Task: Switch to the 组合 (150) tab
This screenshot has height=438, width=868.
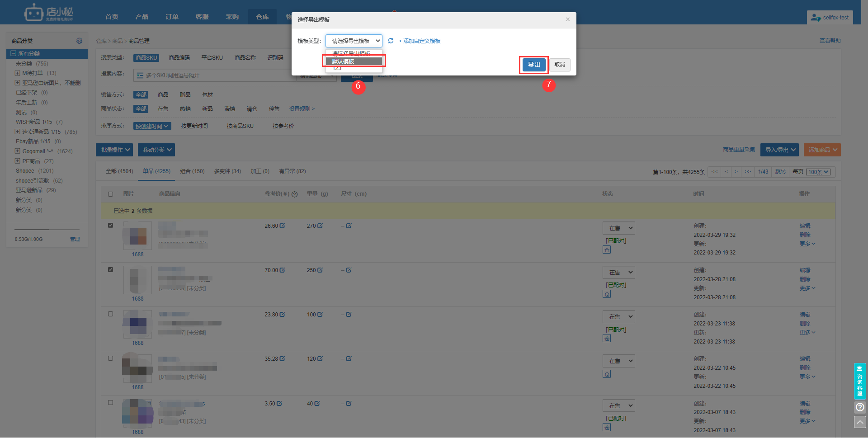Action: click(x=192, y=171)
